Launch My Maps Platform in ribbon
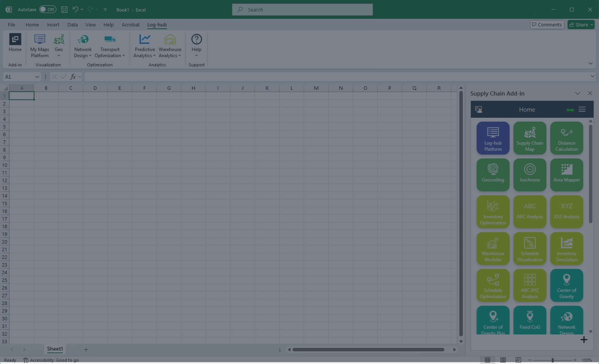Image resolution: width=599 pixels, height=364 pixels. [x=39, y=46]
